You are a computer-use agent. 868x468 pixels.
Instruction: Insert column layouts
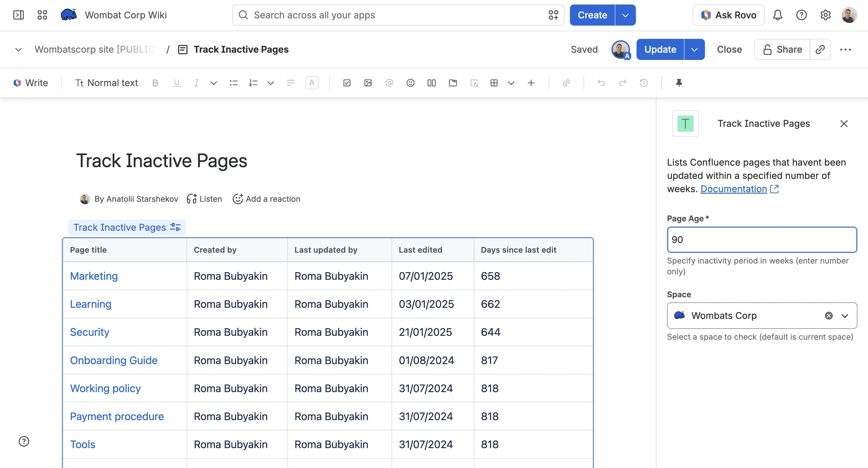tap(431, 83)
